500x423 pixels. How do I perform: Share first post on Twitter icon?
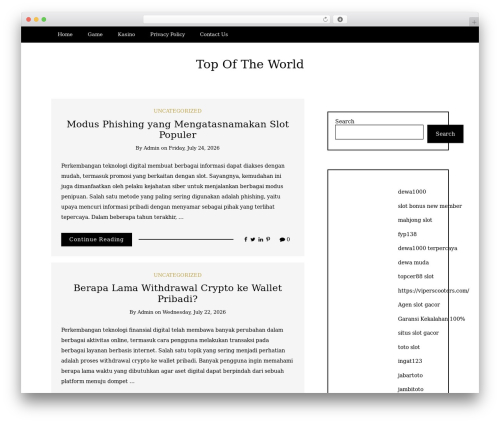point(253,239)
